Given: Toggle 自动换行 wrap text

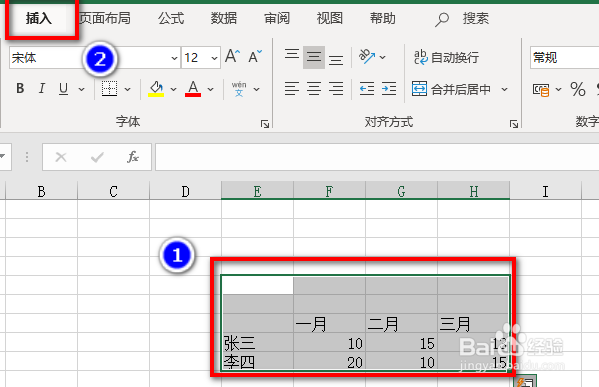Looking at the screenshot, I should 446,57.
